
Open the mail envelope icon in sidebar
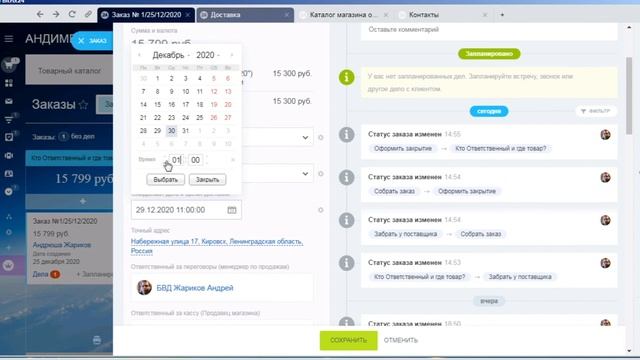point(9,101)
